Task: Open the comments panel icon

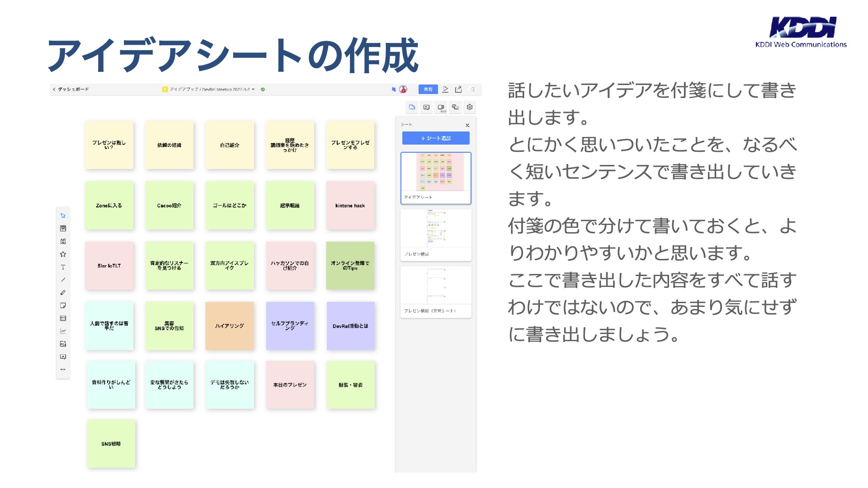Action: (x=426, y=107)
